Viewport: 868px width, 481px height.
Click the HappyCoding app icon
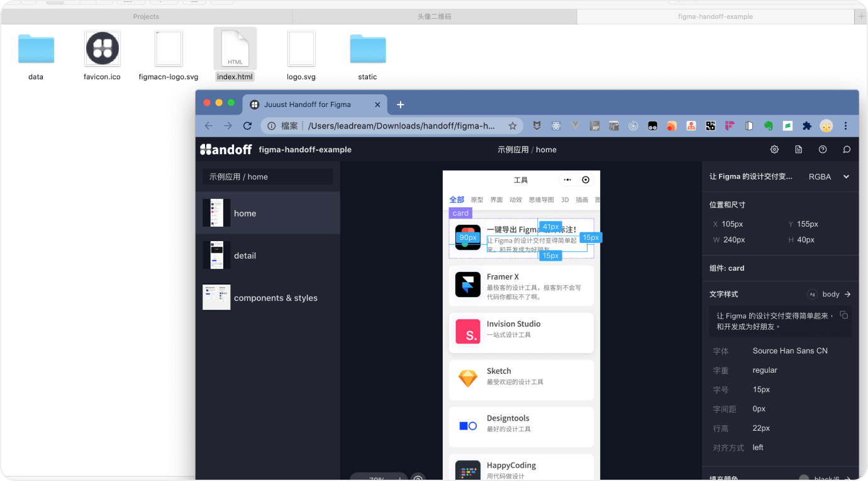coord(468,470)
